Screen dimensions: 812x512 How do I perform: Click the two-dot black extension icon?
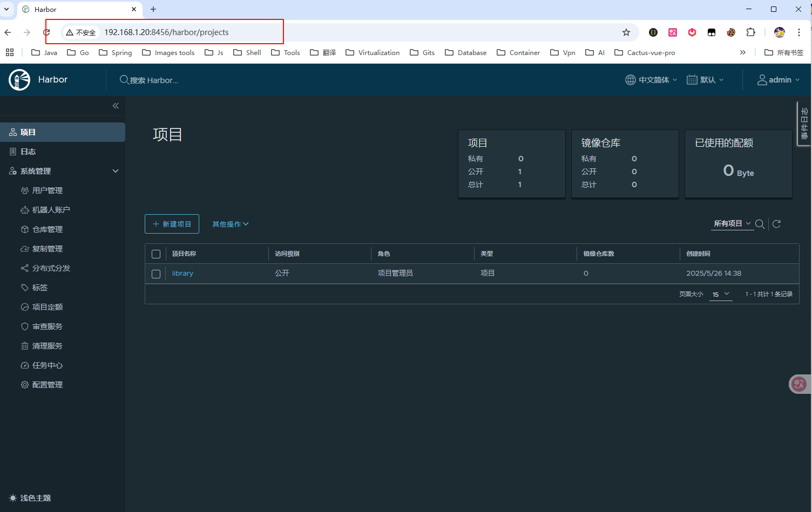pyautogui.click(x=712, y=32)
